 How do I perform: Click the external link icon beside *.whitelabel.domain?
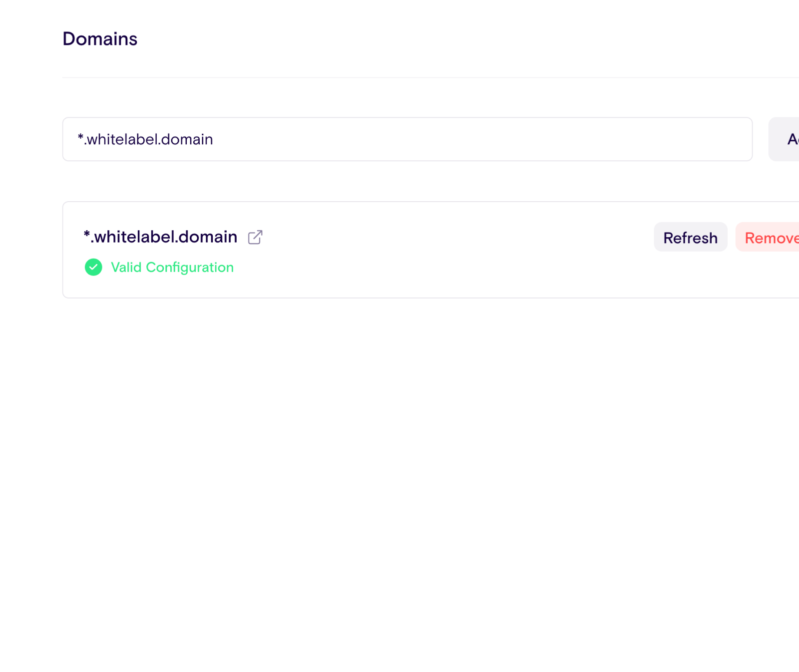(255, 237)
